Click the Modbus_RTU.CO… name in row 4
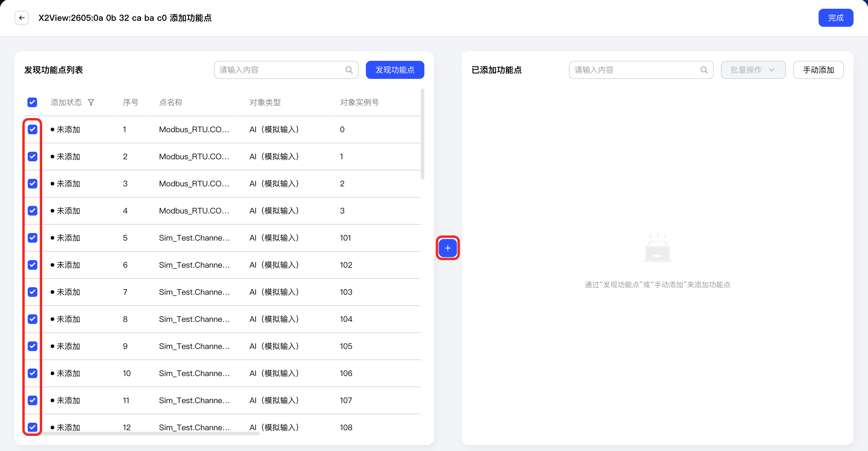The height and width of the screenshot is (451, 868). (194, 211)
